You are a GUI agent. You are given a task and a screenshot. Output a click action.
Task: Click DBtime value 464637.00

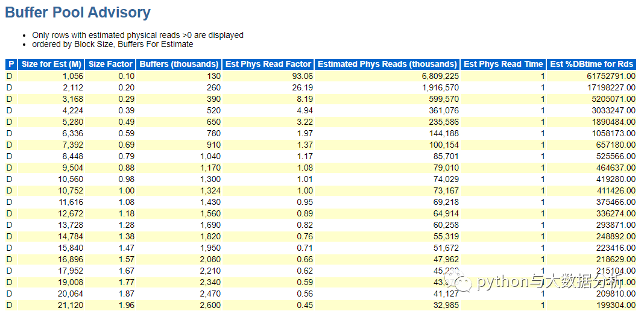pyautogui.click(x=616, y=168)
